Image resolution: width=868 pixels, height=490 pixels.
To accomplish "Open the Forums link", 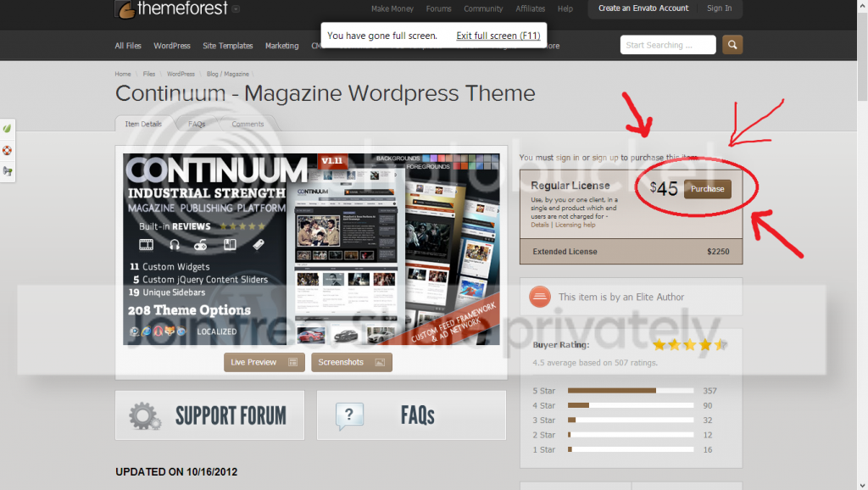I will coord(438,8).
